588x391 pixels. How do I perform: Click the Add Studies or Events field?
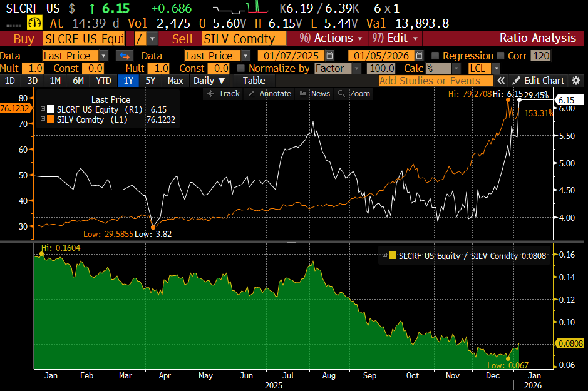pos(436,81)
